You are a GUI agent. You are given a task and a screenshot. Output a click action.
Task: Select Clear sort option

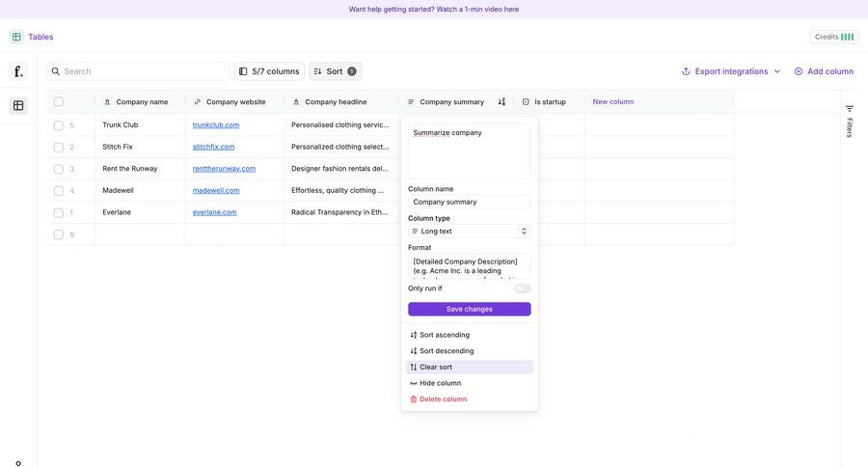(x=470, y=367)
